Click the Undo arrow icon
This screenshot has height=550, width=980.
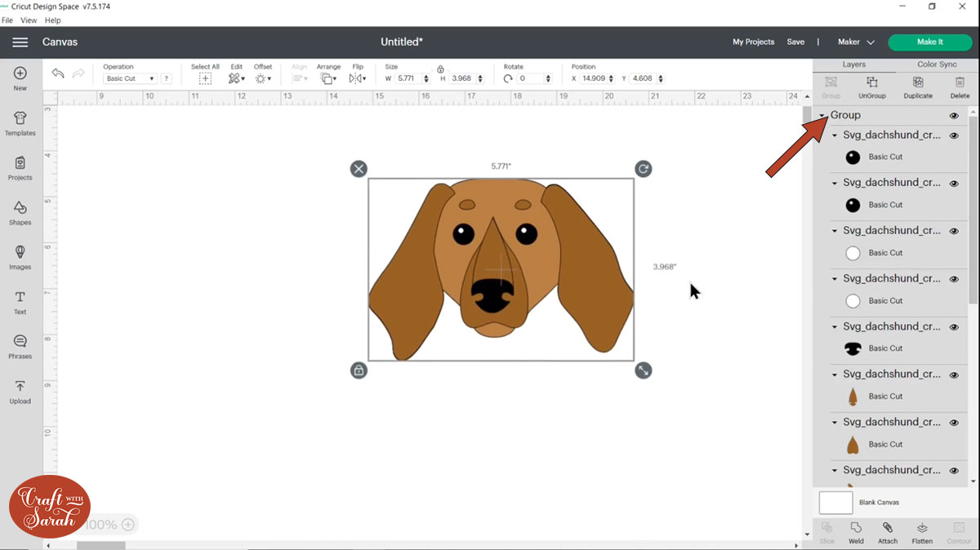[58, 74]
